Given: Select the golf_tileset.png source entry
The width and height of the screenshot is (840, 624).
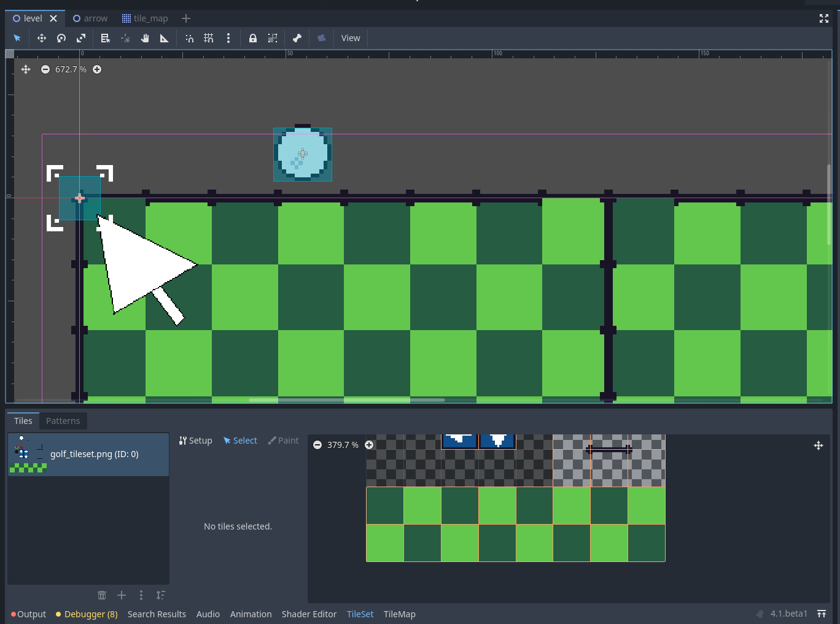Looking at the screenshot, I should pos(88,454).
